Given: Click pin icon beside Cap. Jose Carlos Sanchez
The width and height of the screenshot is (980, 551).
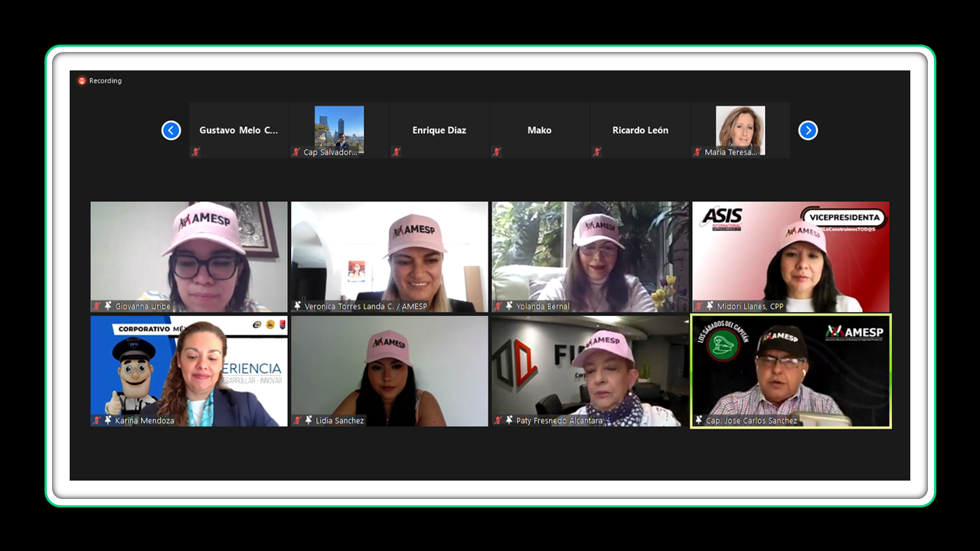Looking at the screenshot, I should [x=699, y=420].
